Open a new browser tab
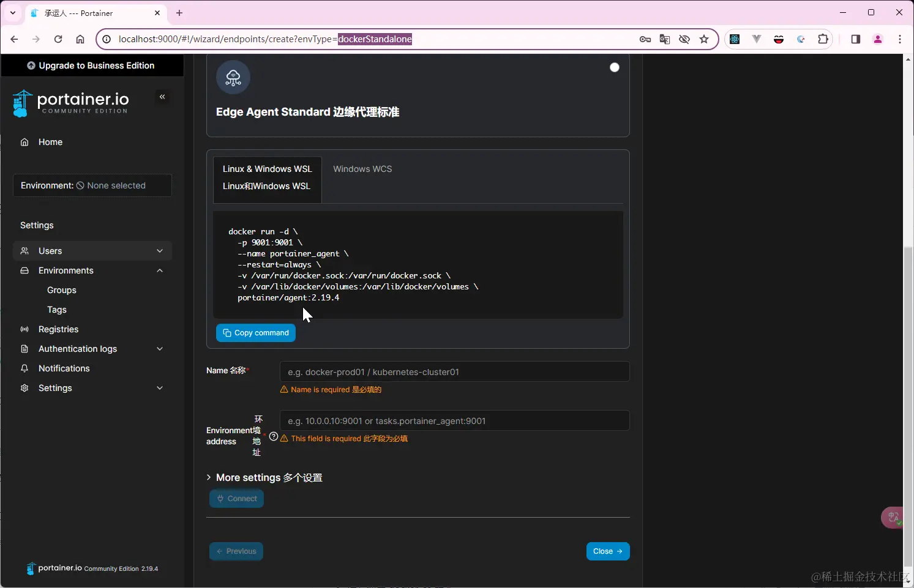 (x=179, y=13)
